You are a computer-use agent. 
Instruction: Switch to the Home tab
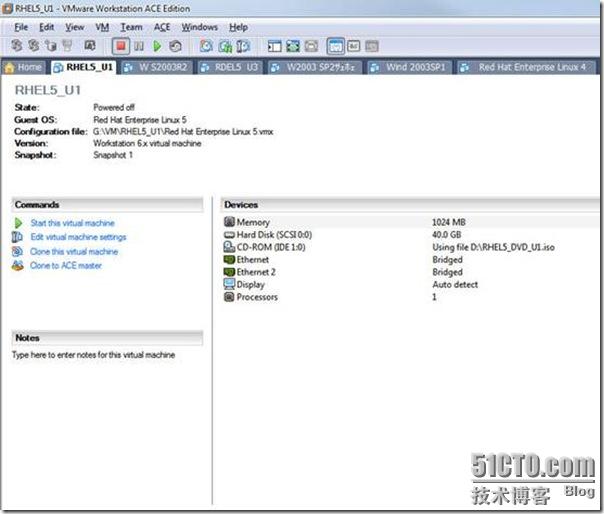[23, 67]
